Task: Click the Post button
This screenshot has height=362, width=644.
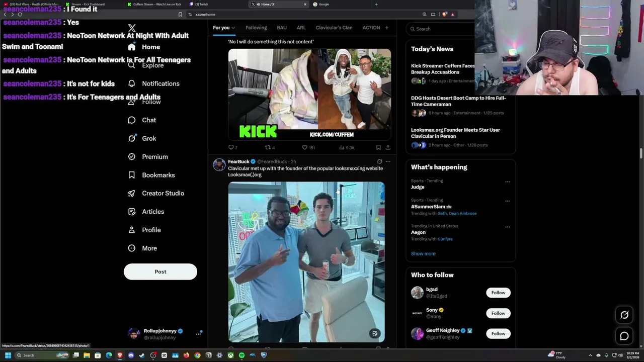Action: [x=160, y=271]
